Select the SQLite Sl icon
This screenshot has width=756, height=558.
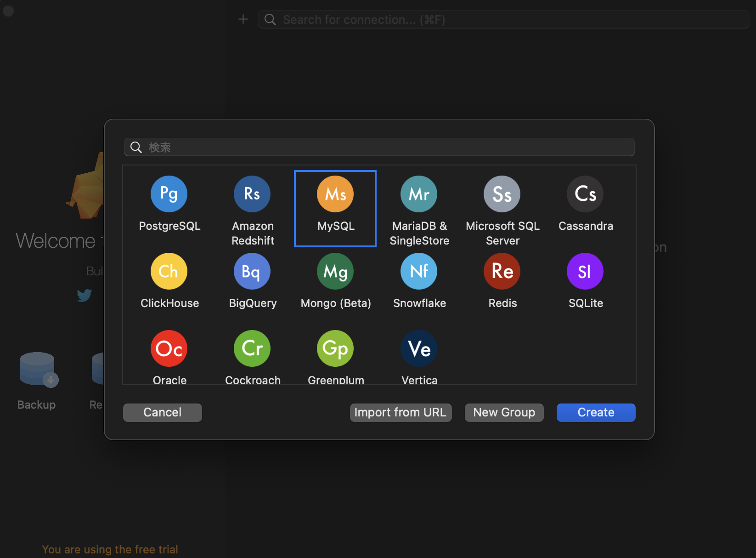coord(585,271)
